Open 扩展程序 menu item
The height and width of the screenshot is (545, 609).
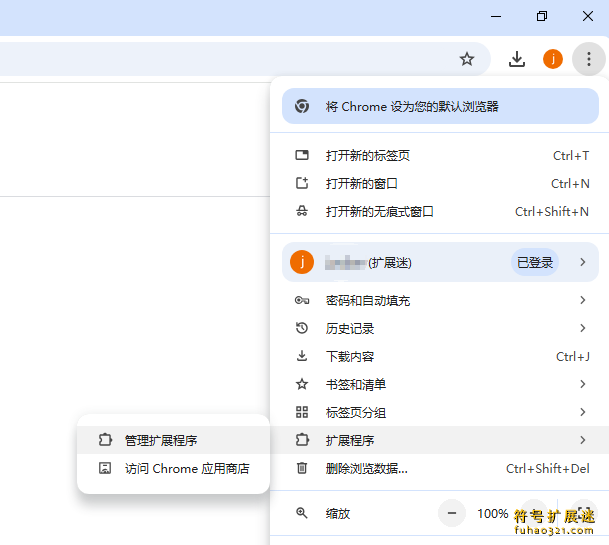[440, 440]
